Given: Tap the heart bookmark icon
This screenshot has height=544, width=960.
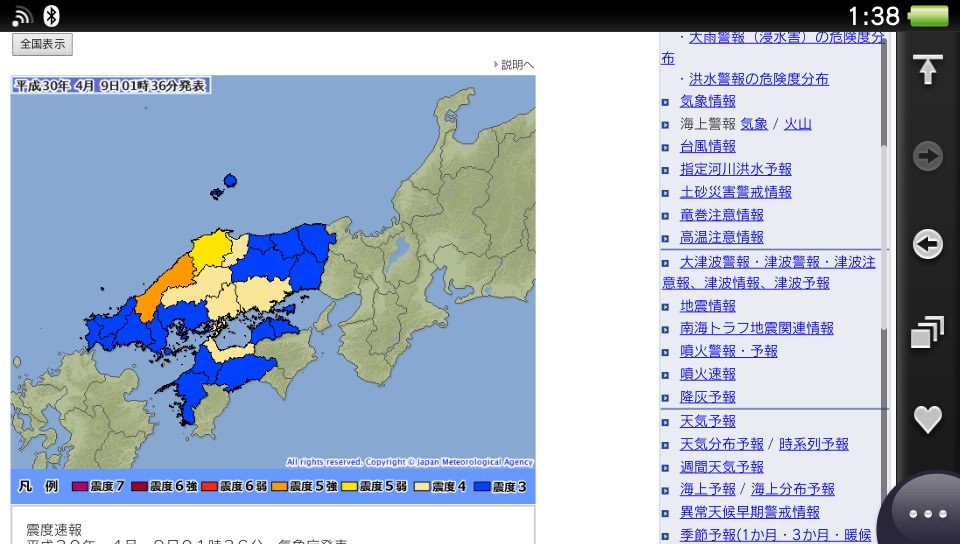Looking at the screenshot, I should (928, 419).
